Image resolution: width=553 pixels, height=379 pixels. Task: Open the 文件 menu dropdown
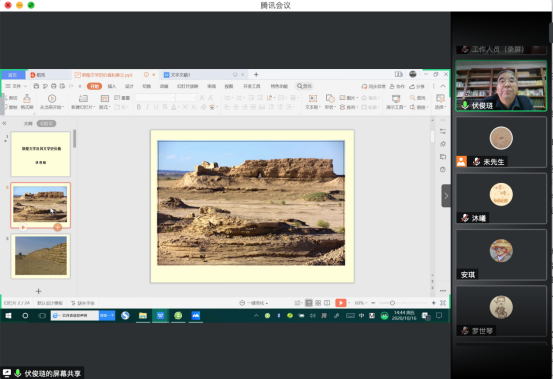click(16, 86)
